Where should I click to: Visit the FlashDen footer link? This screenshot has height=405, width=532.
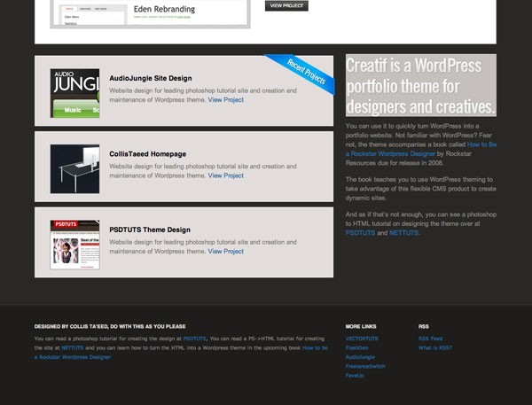pyautogui.click(x=356, y=347)
